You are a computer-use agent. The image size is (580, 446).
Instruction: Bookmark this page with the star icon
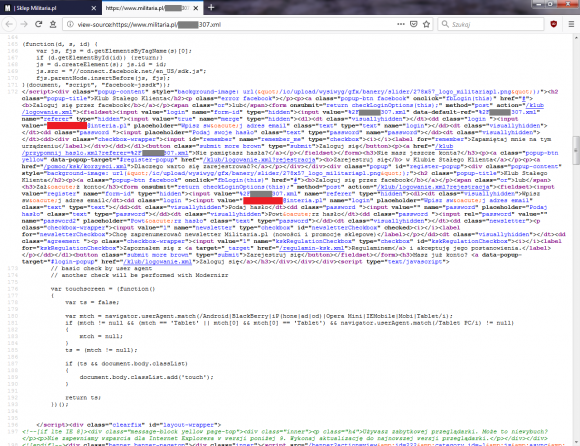[426, 24]
